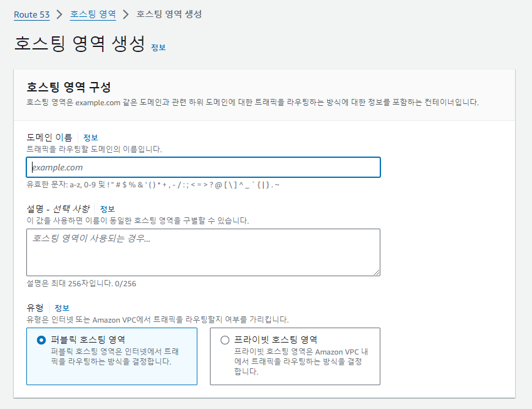Grab the textarea resize handle corner
The height and width of the screenshot is (409, 532).
pyautogui.click(x=377, y=272)
